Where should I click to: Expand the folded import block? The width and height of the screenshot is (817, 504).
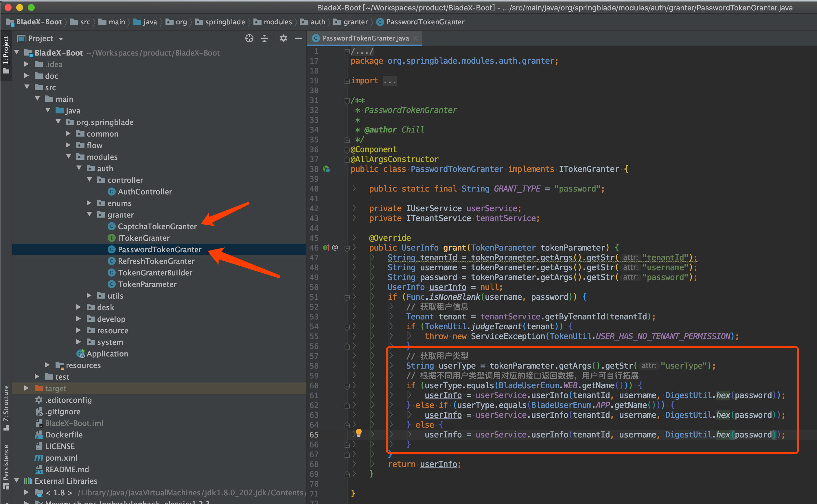point(347,81)
